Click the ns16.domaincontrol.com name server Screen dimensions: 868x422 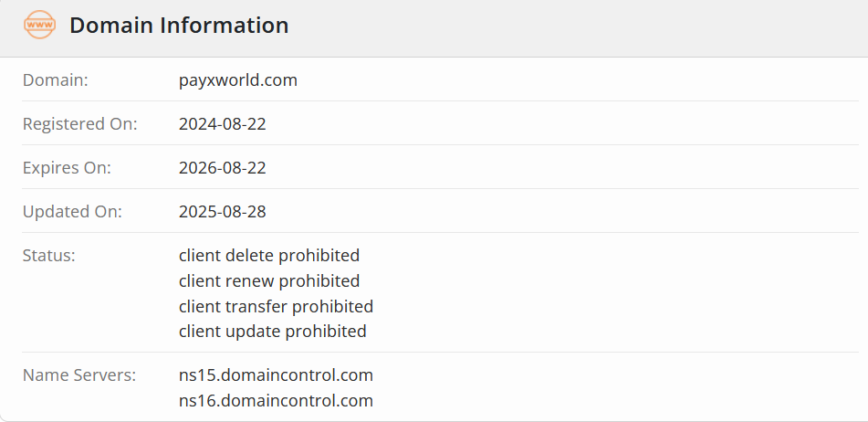[276, 401]
